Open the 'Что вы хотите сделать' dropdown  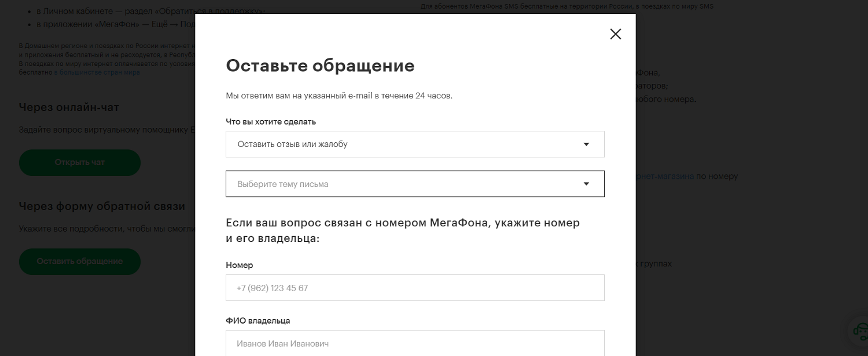click(x=415, y=144)
